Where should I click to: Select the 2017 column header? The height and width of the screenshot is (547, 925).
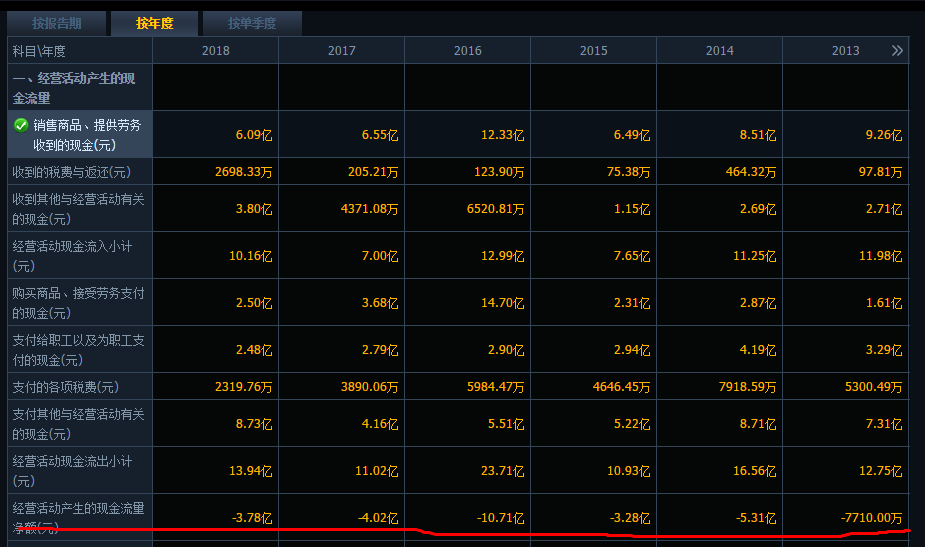tap(341, 51)
